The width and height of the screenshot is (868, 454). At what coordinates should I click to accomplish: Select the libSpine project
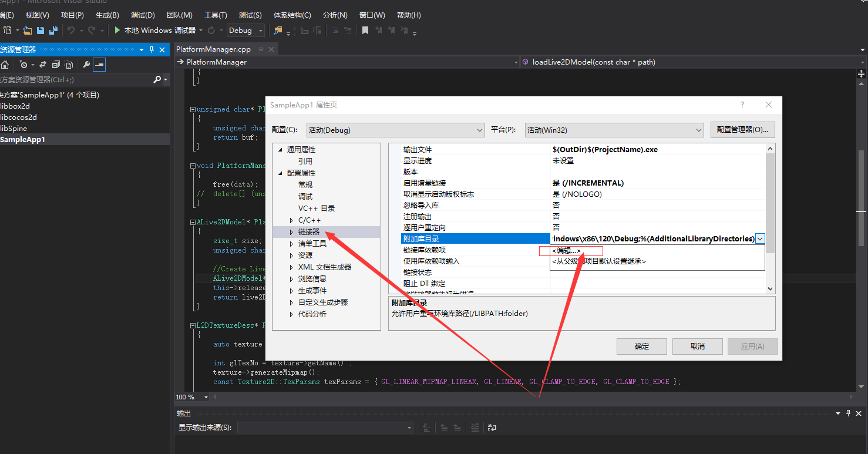click(x=14, y=128)
